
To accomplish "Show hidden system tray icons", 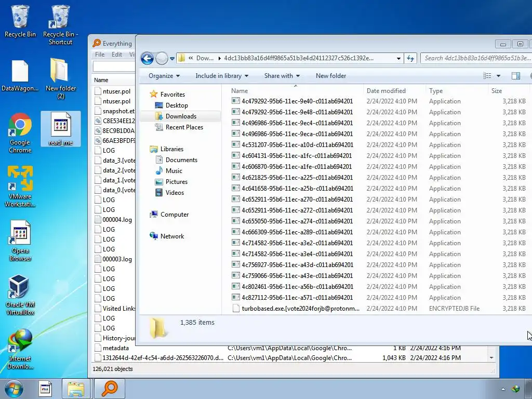I will click(x=503, y=389).
